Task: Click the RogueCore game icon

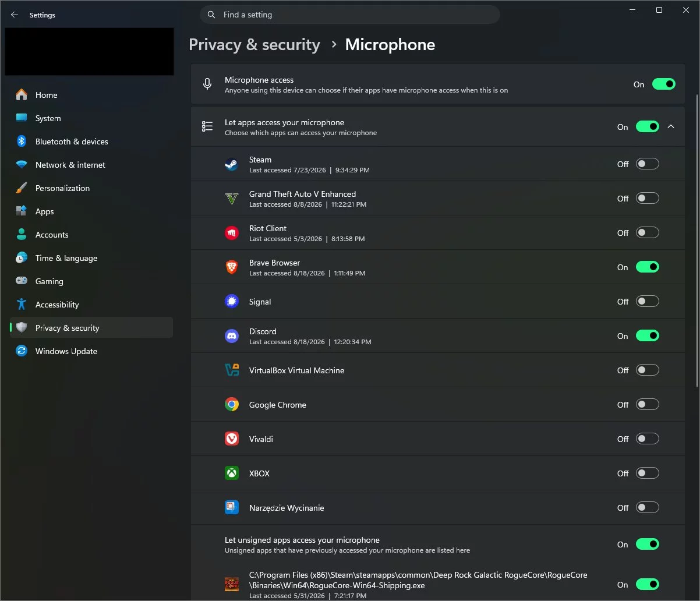Action: 232,585
